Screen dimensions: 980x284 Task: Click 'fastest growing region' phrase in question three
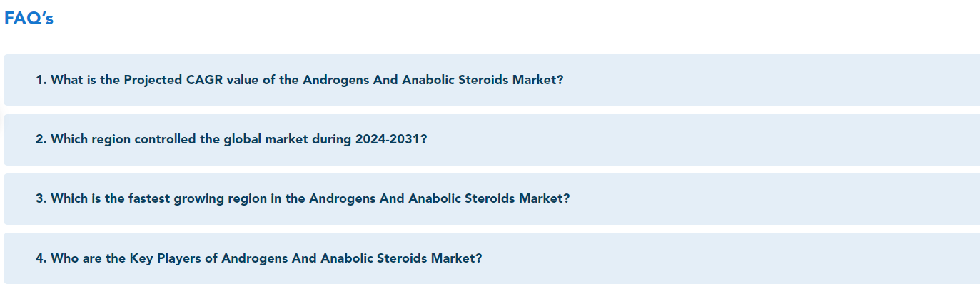198,198
